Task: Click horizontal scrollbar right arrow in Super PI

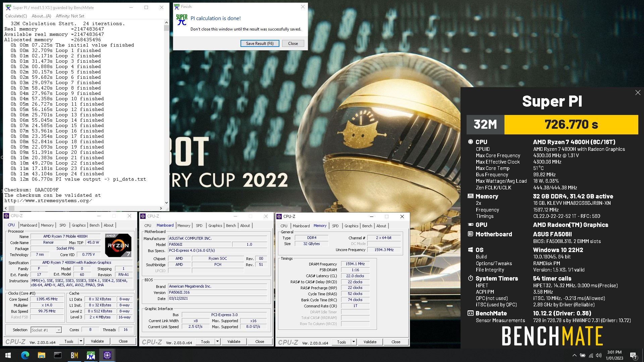Action: pyautogui.click(x=161, y=208)
